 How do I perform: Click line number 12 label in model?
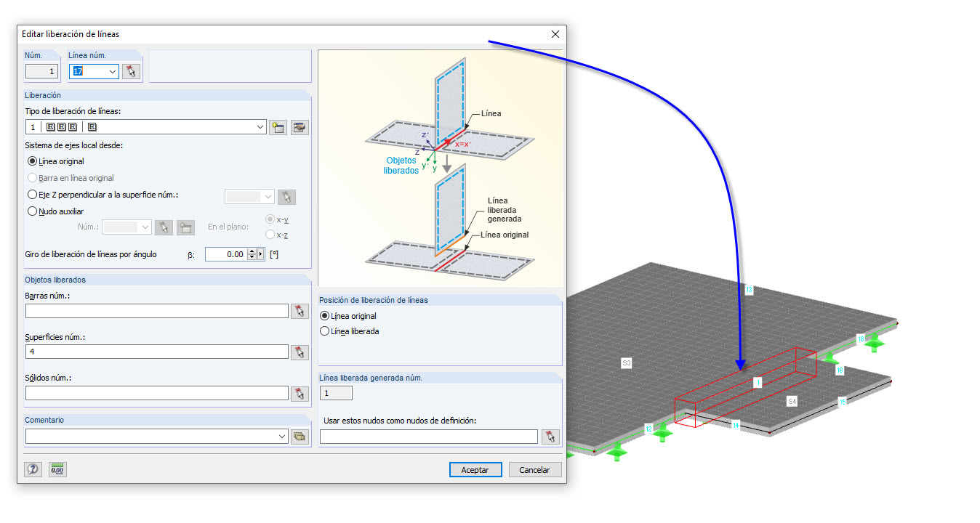(x=648, y=428)
